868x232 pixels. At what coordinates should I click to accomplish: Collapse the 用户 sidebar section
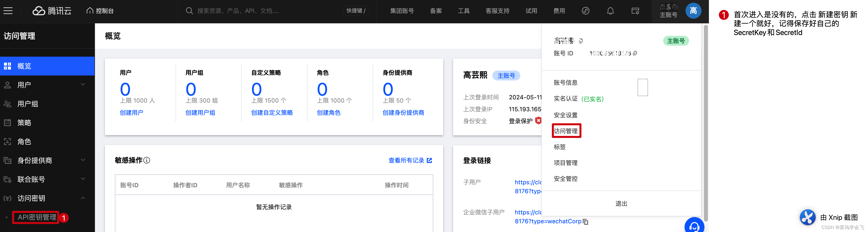point(83,84)
